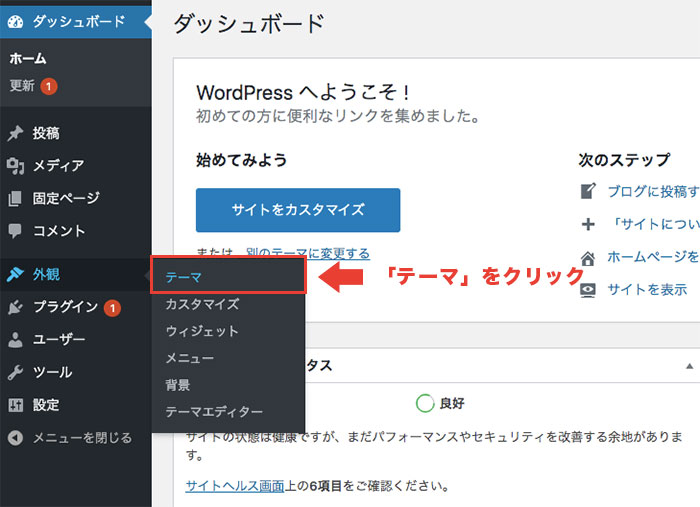Viewport: 700px width, 507px height.
Task: Click the WordPress へようこそ！ heading
Action: pos(303,93)
